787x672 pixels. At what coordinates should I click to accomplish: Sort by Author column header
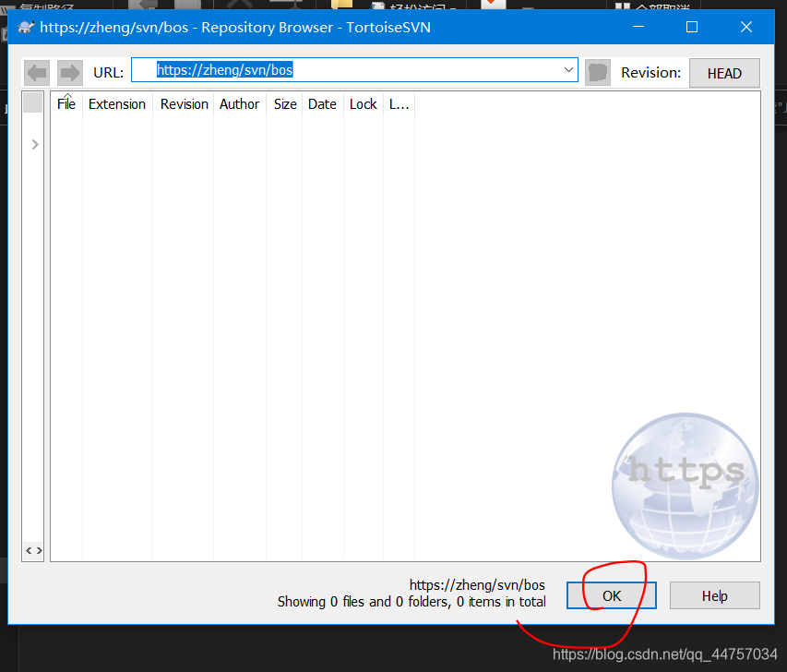pos(239,104)
